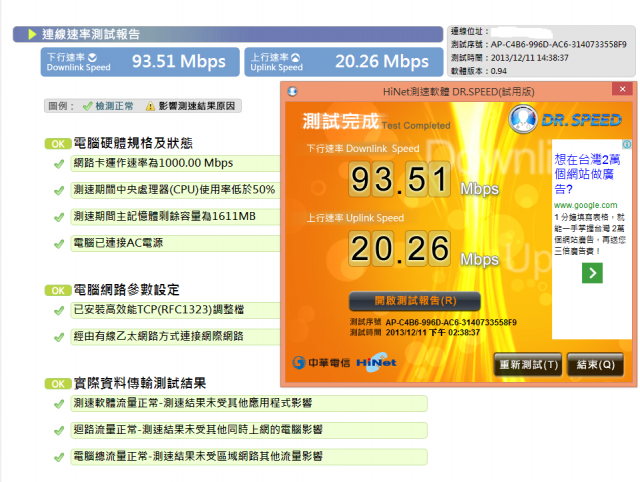Select the row 經由有線乙太網路方式連接網際網路
Image resolution: width=640 pixels, height=482 pixels.
tap(176, 337)
